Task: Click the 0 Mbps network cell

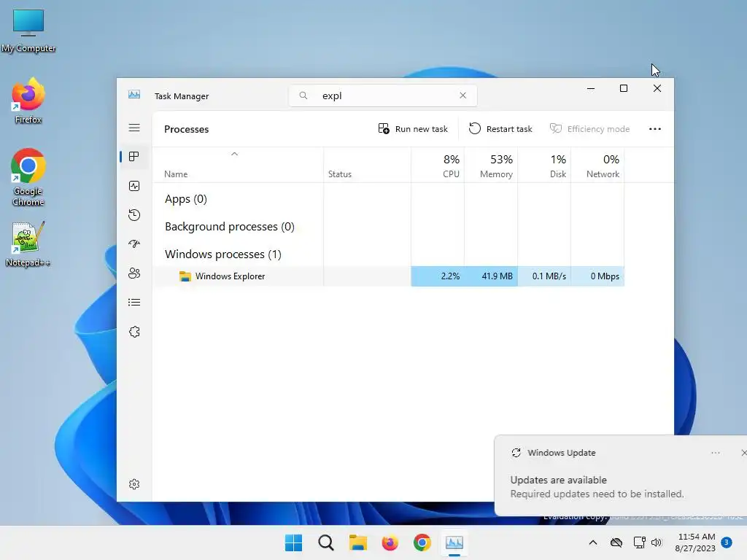Action: pos(597,276)
